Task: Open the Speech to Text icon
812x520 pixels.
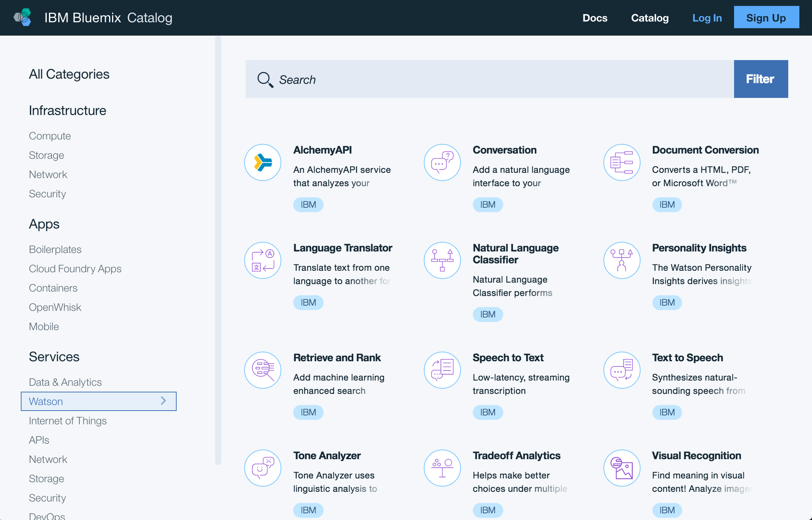Action: [x=442, y=370]
